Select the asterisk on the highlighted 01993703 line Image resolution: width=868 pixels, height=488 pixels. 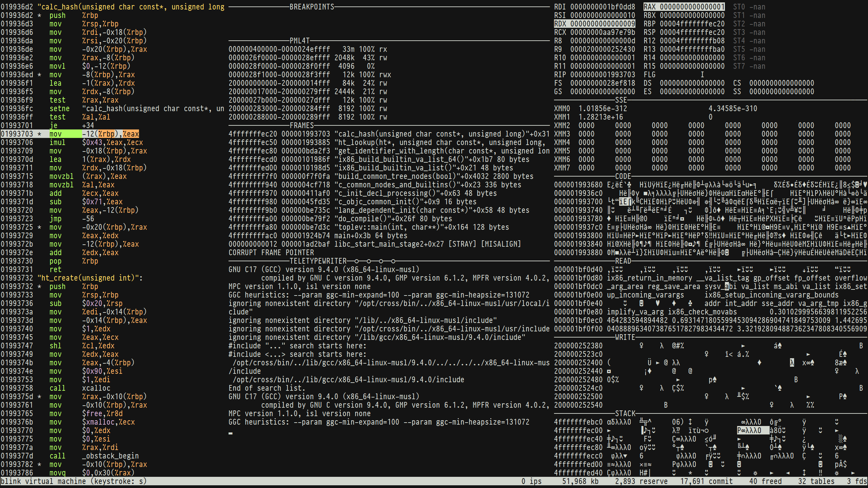(40, 134)
